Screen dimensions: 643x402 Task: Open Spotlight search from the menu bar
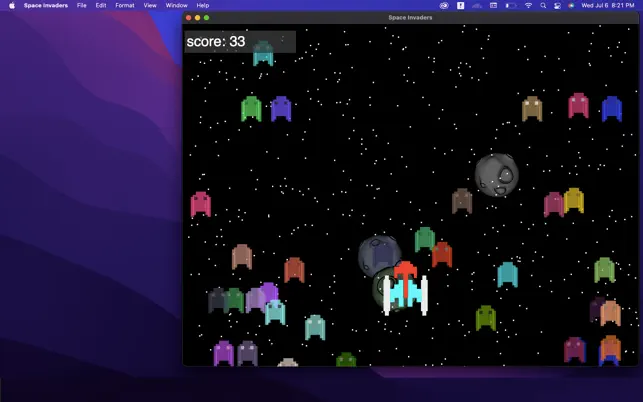point(543,5)
